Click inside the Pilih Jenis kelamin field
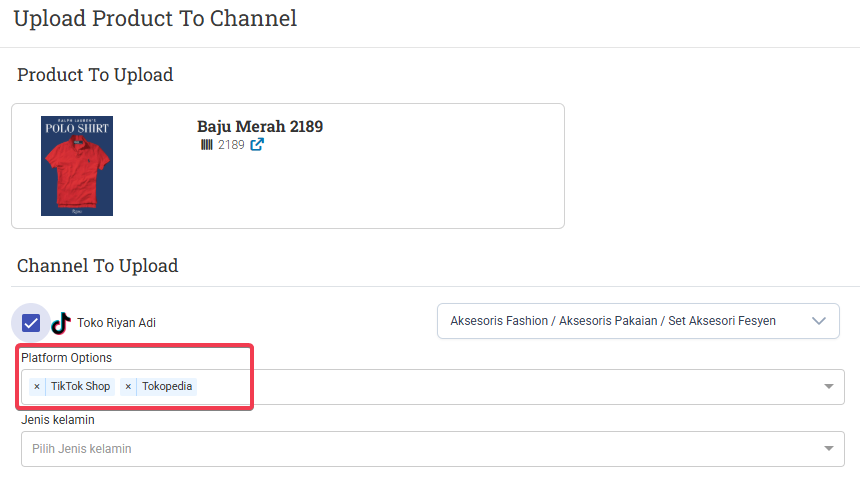Viewport: 860px width, 482px height. point(400,449)
